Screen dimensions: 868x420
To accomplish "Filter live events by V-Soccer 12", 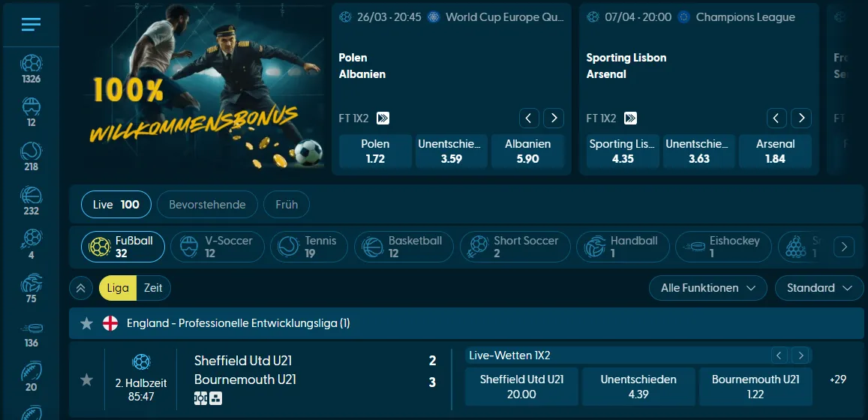I will pyautogui.click(x=217, y=247).
